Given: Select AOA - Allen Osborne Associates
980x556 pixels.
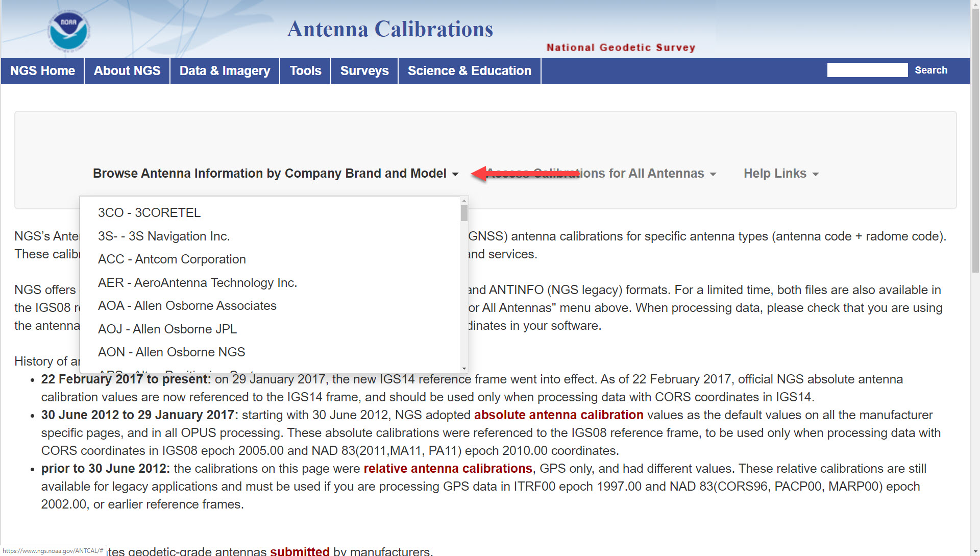Looking at the screenshot, I should point(187,306).
